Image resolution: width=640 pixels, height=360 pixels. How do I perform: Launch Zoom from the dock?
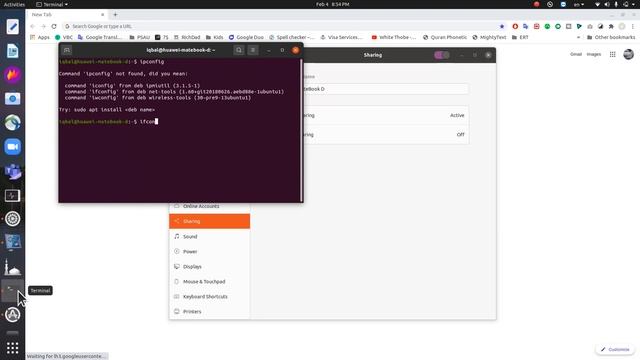coord(13,147)
